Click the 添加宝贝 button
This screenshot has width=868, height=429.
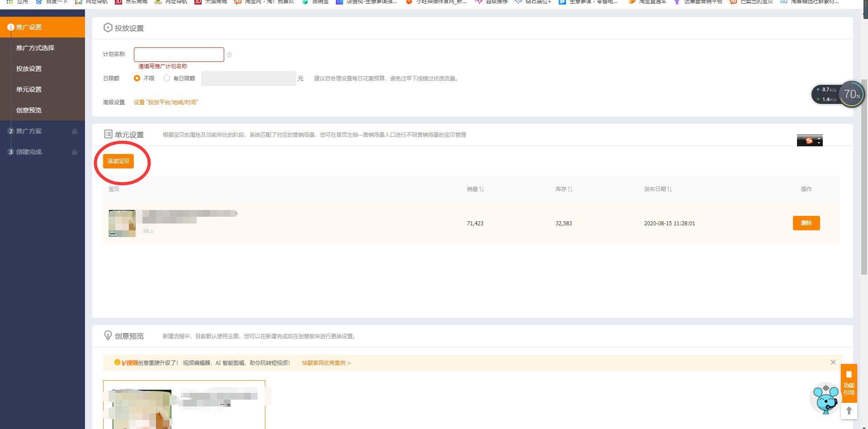tap(118, 161)
